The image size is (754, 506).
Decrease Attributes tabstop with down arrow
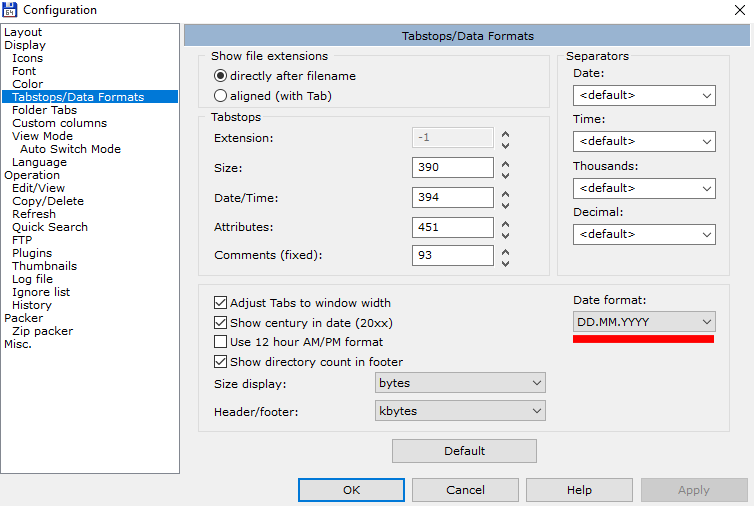tap(505, 235)
